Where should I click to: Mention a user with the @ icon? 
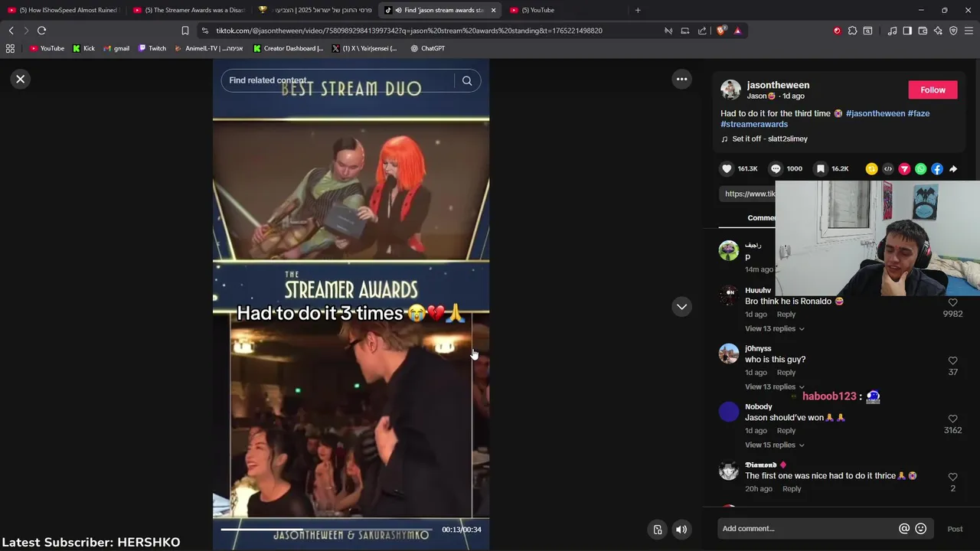tap(904, 529)
